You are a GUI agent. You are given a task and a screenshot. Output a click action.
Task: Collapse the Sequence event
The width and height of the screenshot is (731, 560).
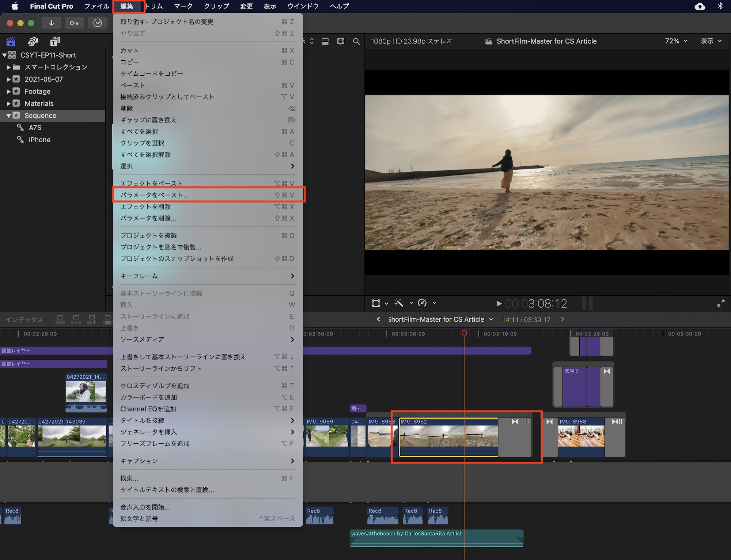coord(8,116)
